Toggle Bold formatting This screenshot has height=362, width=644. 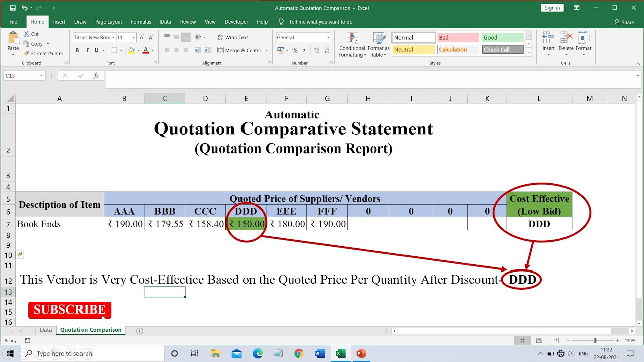pos(77,50)
